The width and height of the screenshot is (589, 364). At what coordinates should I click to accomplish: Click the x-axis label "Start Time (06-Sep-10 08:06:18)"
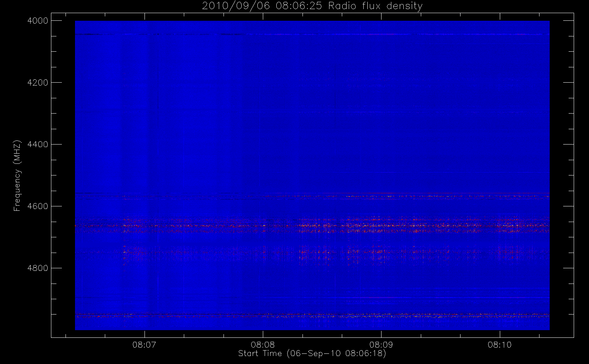coord(312,353)
